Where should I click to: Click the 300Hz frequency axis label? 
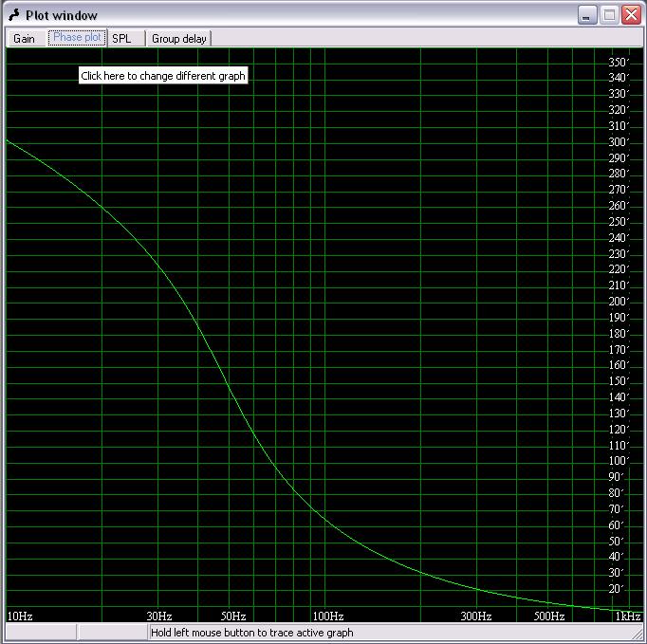[x=475, y=616]
